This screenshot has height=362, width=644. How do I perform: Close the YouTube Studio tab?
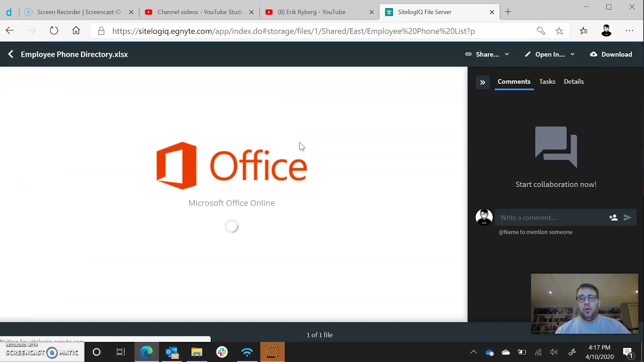pyautogui.click(x=252, y=12)
